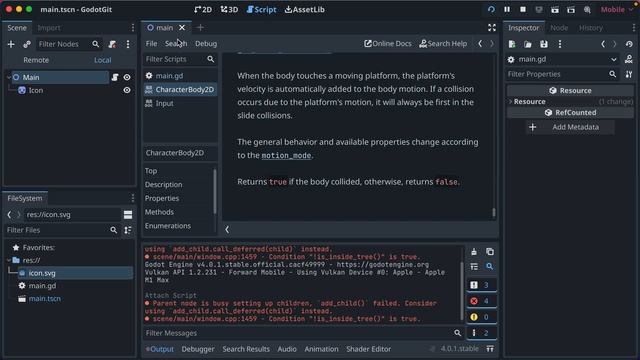
Task: Open script Debug menu
Action: tap(206, 44)
